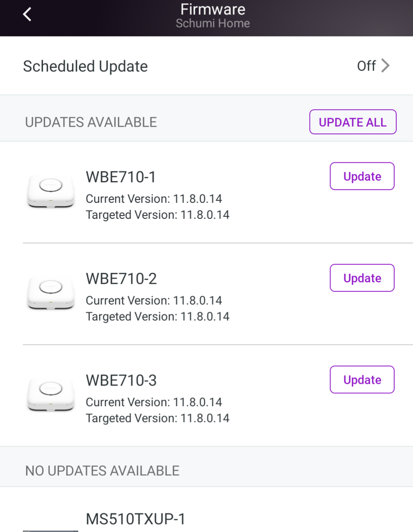The height and width of the screenshot is (532, 413).
Task: Update firmware for WBE710-1
Action: pos(362,176)
